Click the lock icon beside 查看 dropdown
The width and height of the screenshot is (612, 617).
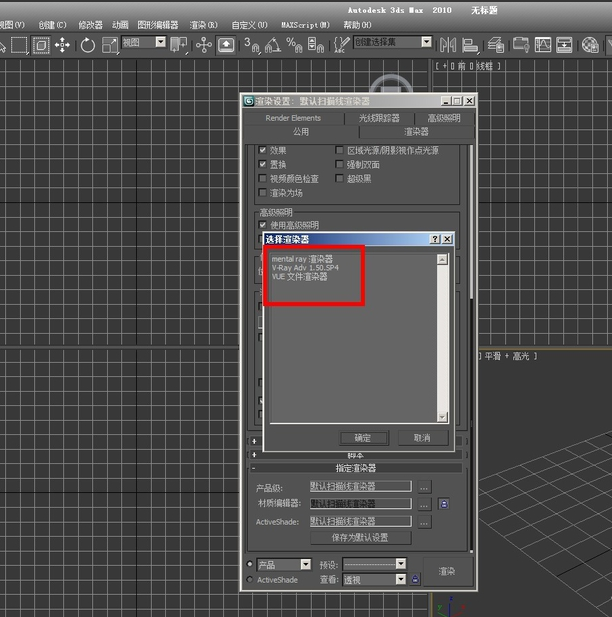click(x=415, y=579)
